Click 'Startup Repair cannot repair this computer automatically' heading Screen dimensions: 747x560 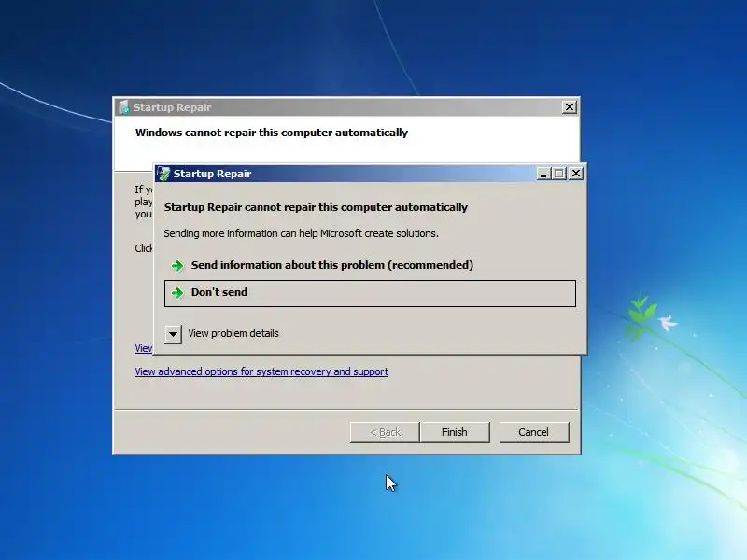point(316,207)
